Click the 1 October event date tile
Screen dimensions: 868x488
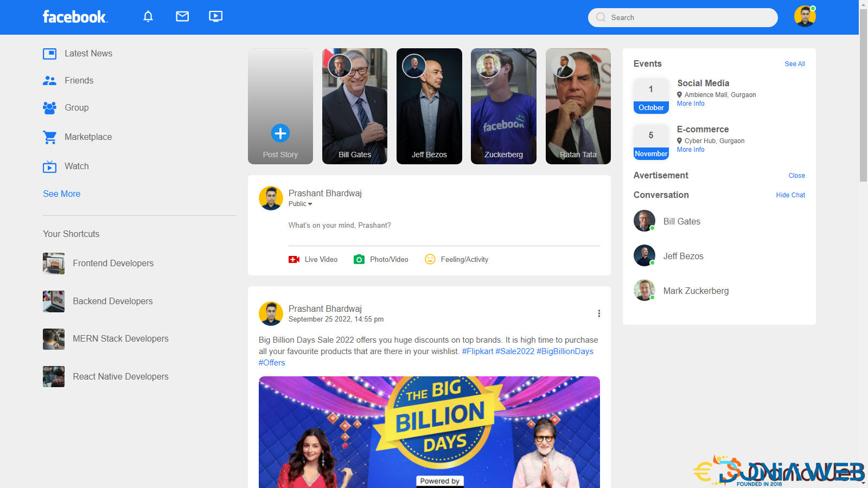click(x=651, y=95)
